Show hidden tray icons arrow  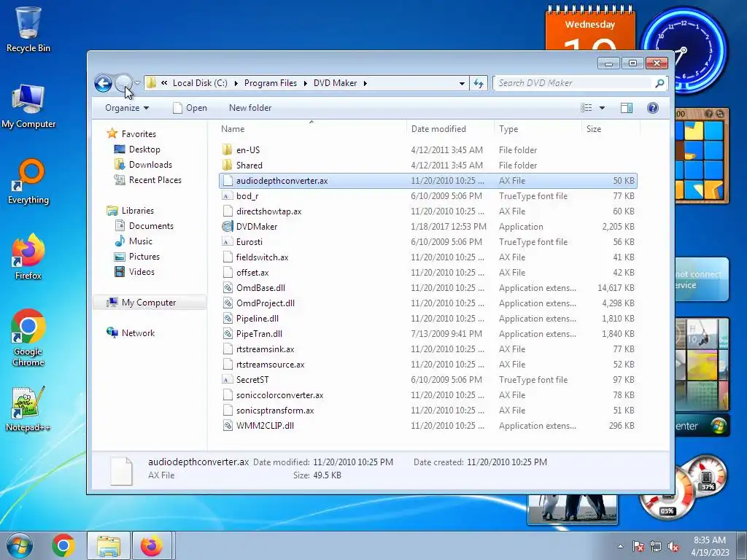pos(620,546)
